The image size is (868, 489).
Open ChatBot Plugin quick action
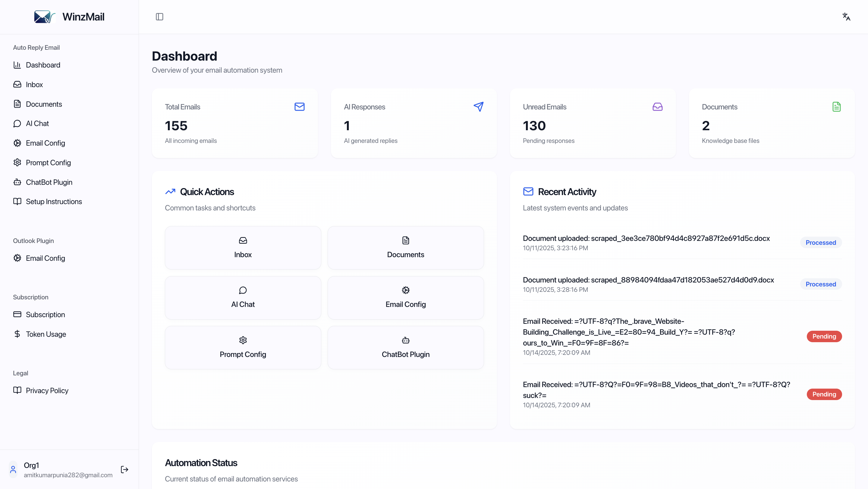pos(405,348)
